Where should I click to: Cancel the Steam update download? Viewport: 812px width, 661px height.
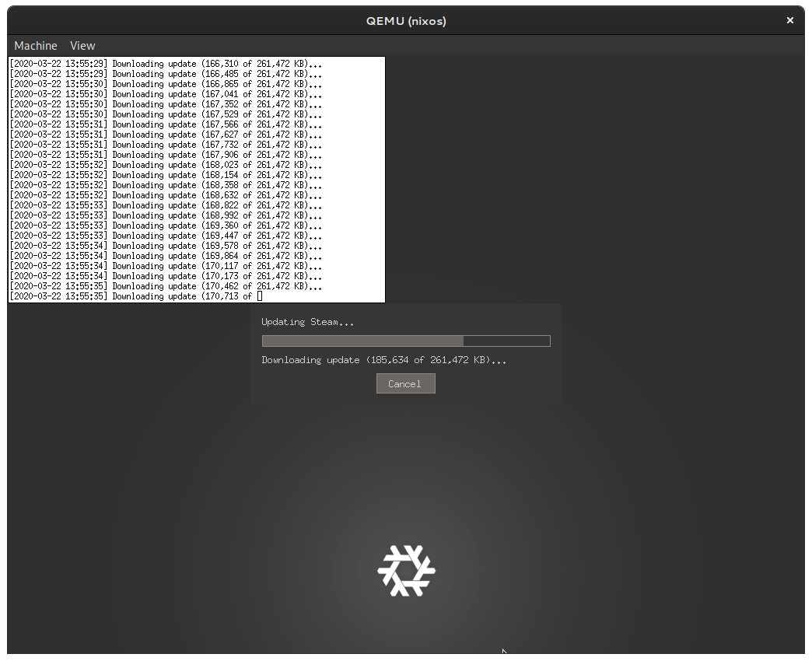click(x=405, y=383)
